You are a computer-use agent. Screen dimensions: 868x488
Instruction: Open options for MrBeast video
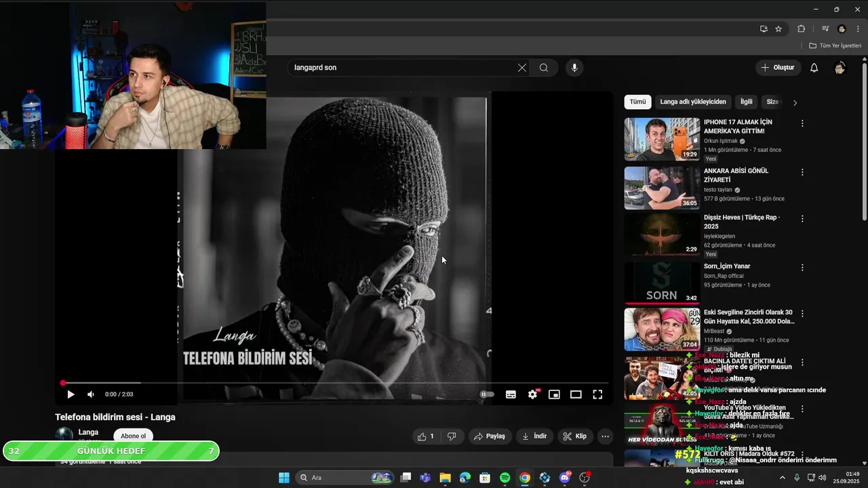pyautogui.click(x=802, y=314)
